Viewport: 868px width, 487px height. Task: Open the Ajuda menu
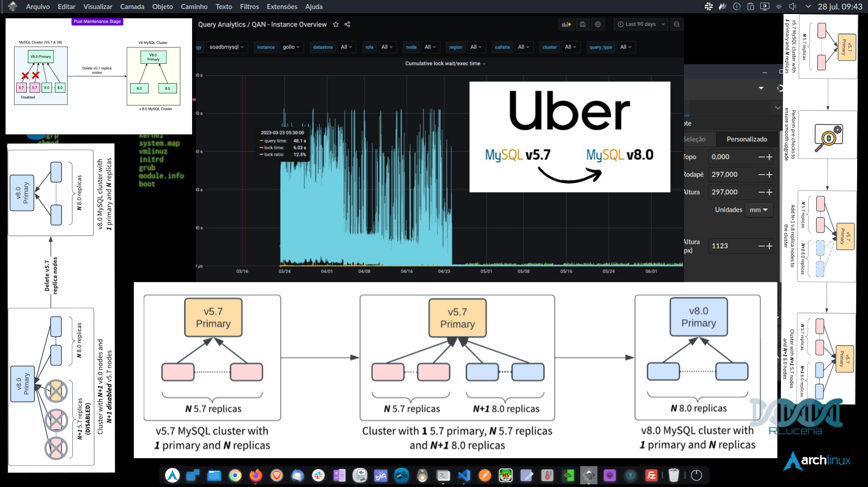314,6
